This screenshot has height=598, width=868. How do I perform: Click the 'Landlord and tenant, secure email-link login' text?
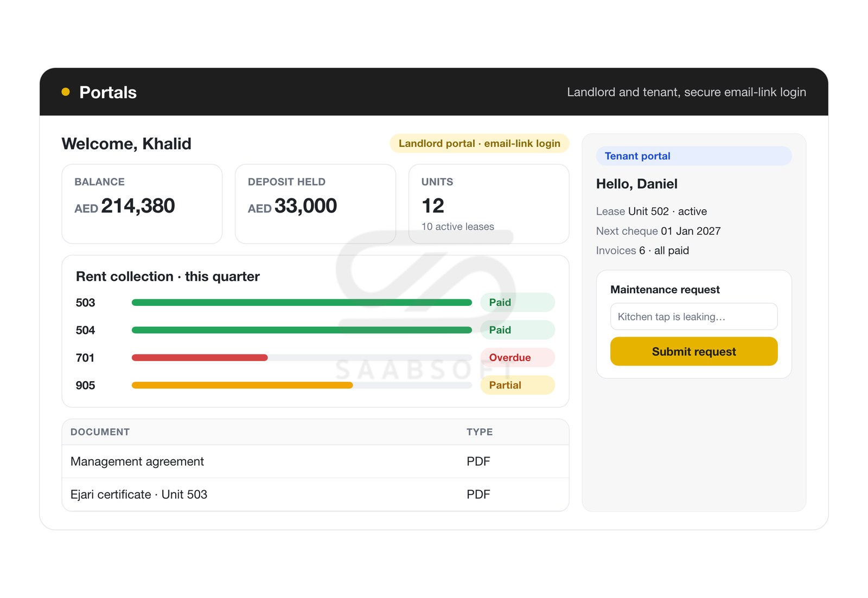[x=686, y=92]
